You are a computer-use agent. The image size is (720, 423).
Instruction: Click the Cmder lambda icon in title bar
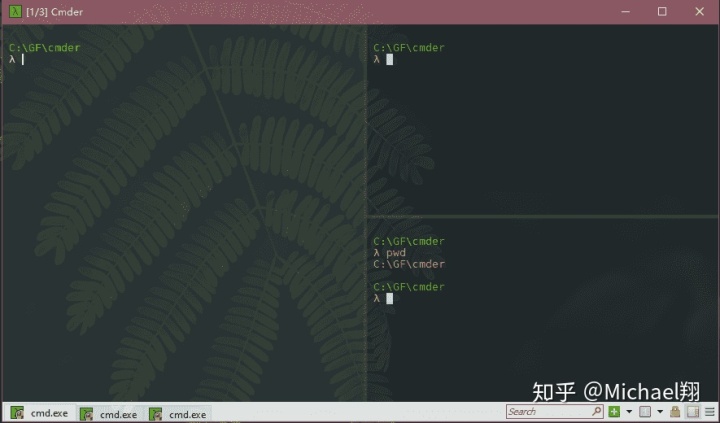pos(15,11)
